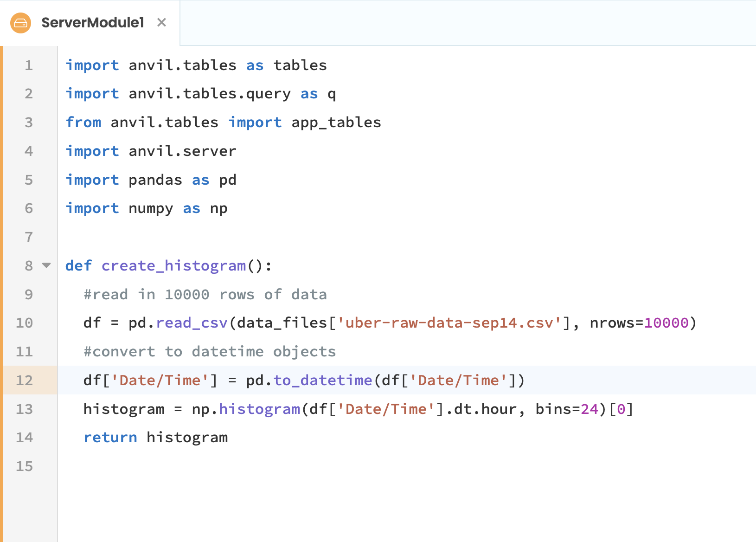Click the read_csv method call

coord(192,323)
